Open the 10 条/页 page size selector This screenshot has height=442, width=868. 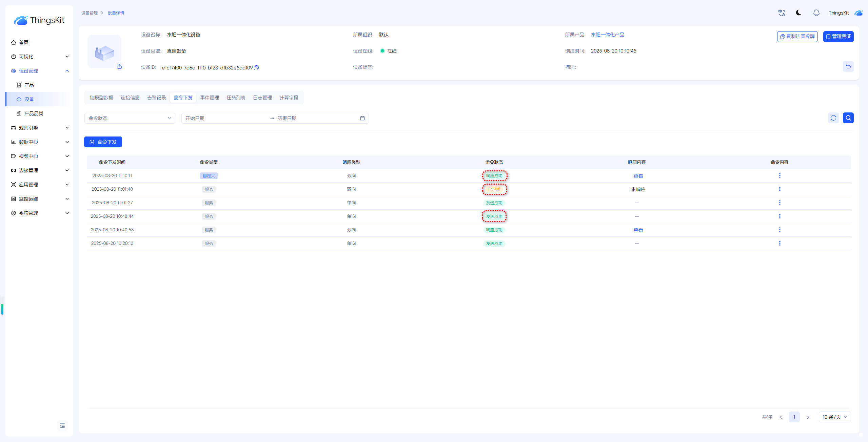pos(834,417)
